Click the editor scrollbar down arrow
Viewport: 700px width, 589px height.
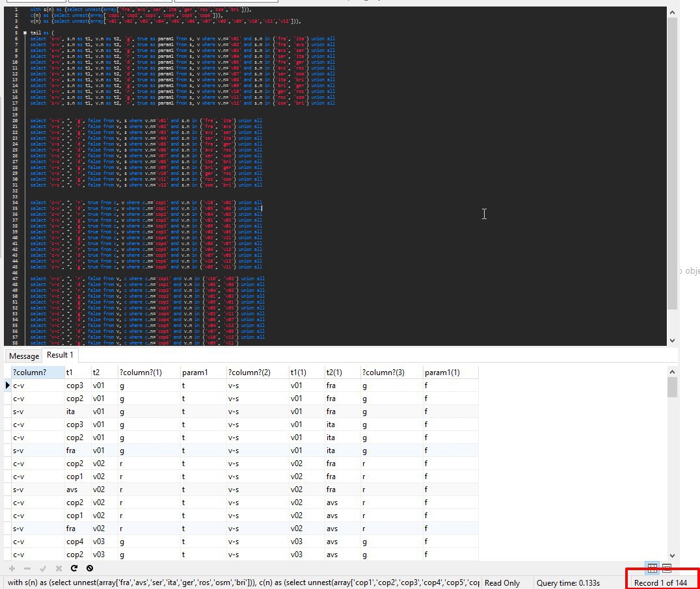672,341
